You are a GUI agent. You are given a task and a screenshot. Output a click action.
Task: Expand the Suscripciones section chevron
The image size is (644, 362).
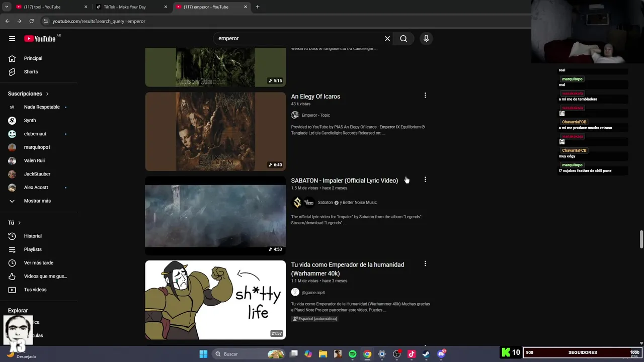tap(47, 94)
